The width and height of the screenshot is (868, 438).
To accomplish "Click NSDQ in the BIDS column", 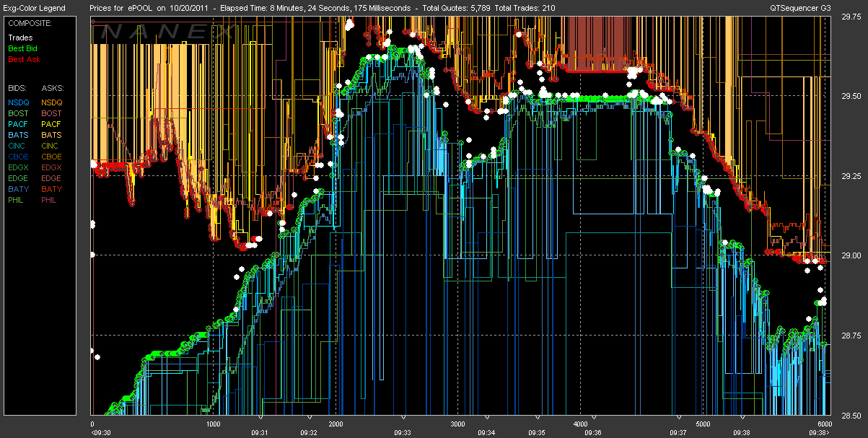I will [19, 102].
